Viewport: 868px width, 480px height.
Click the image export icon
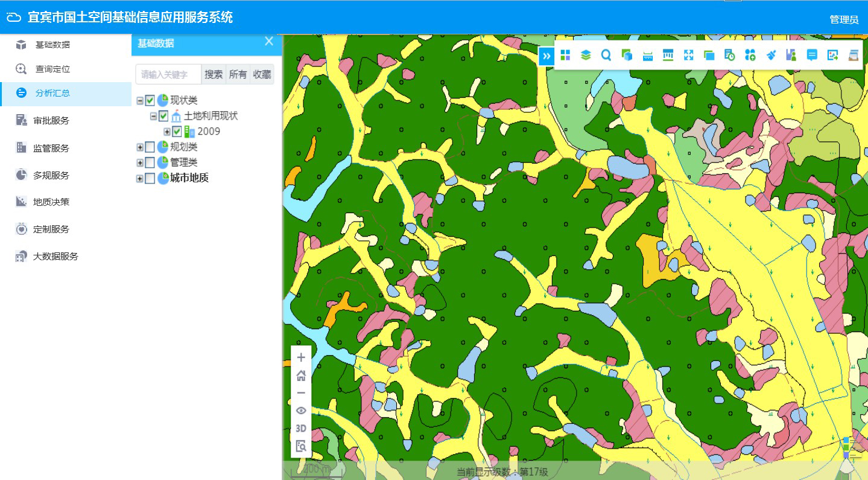tap(833, 56)
